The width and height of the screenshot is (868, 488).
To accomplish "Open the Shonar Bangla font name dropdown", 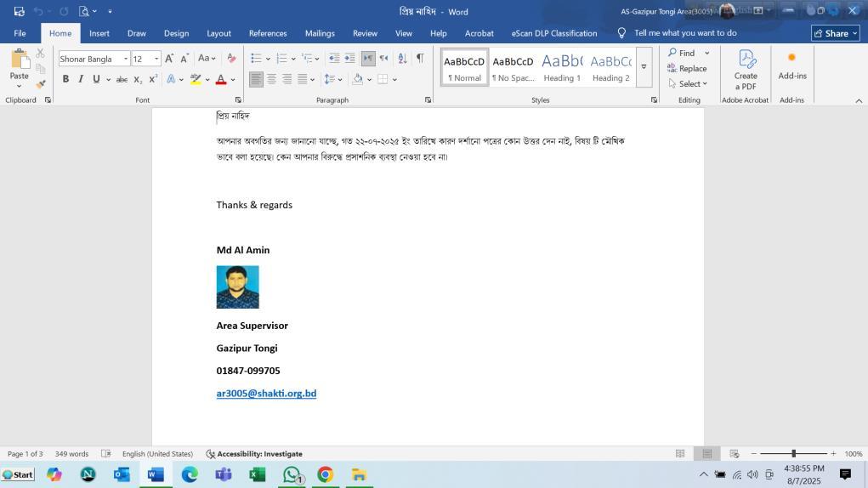I will 126,59.
